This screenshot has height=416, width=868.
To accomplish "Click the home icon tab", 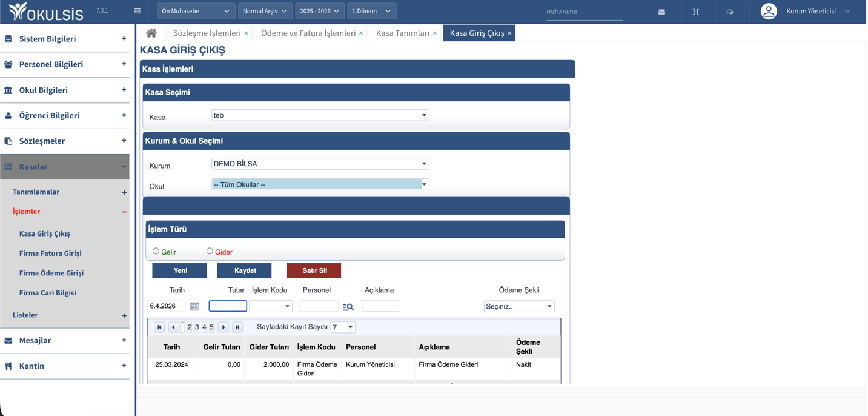I will tap(151, 33).
